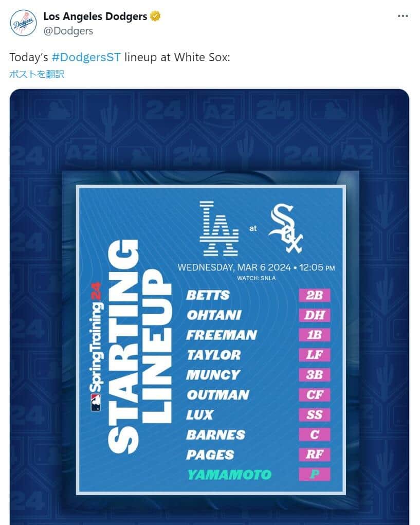Click the Dodgers profile avatar
The width and height of the screenshot is (420, 525).
point(23,23)
